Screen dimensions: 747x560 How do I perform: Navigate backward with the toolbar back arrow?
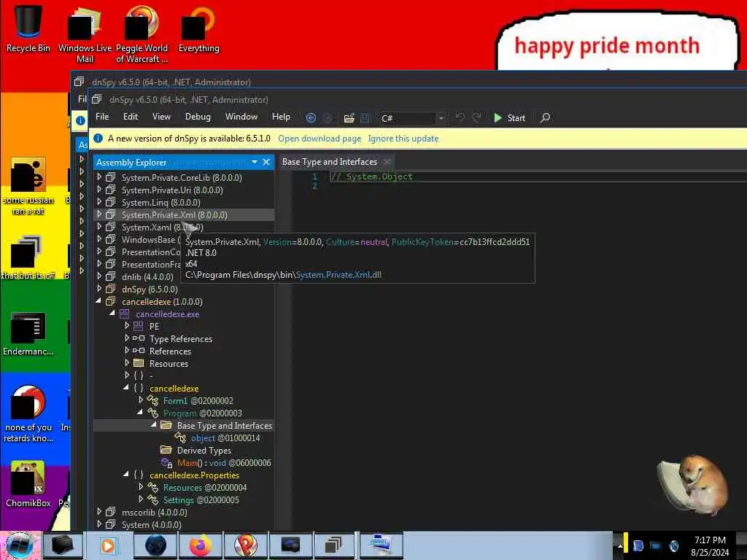point(311,117)
